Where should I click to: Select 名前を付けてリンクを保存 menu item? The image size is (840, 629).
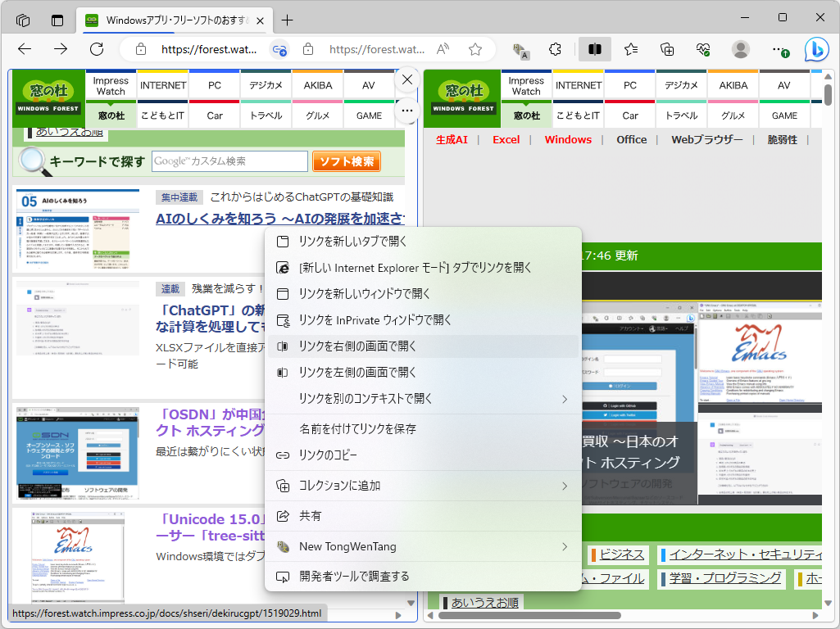(x=423, y=429)
